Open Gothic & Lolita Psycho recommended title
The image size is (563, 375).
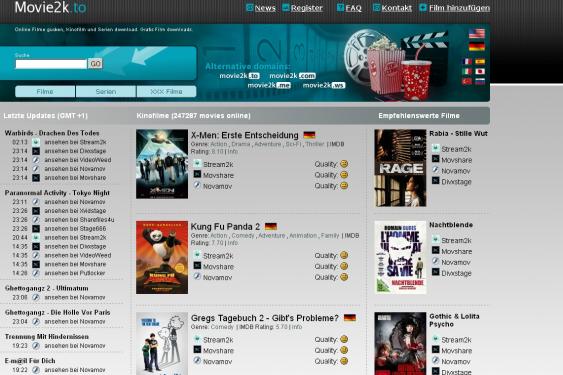click(x=454, y=320)
